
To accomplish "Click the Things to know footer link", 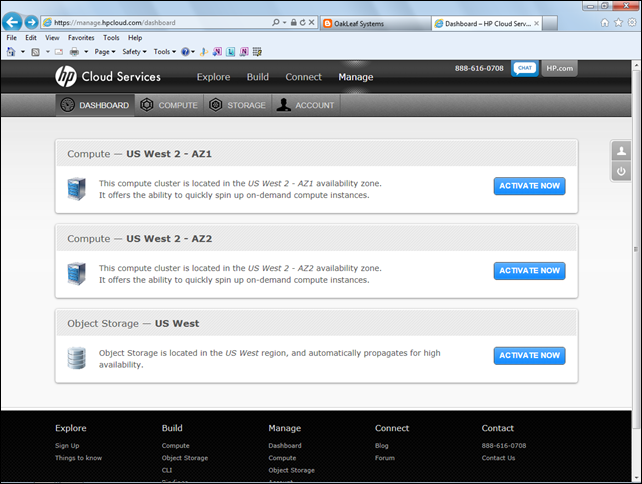I will (x=79, y=458).
